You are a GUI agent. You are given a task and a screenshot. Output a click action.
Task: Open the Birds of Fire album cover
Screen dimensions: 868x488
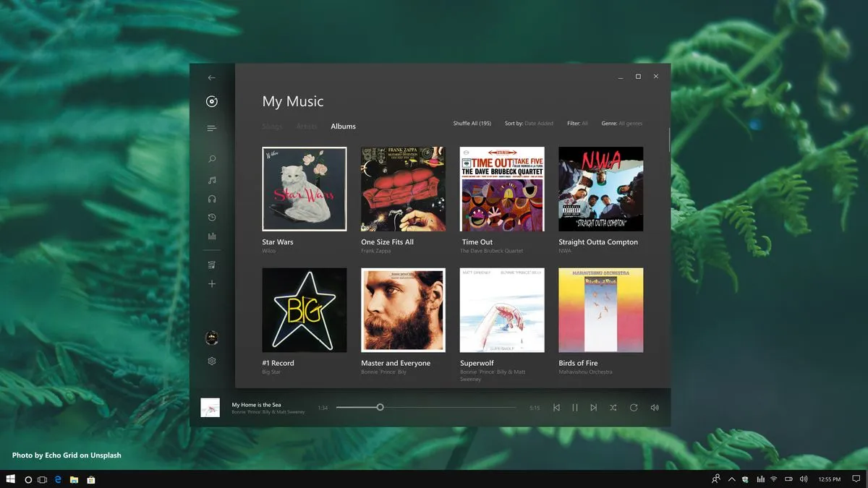(x=601, y=310)
